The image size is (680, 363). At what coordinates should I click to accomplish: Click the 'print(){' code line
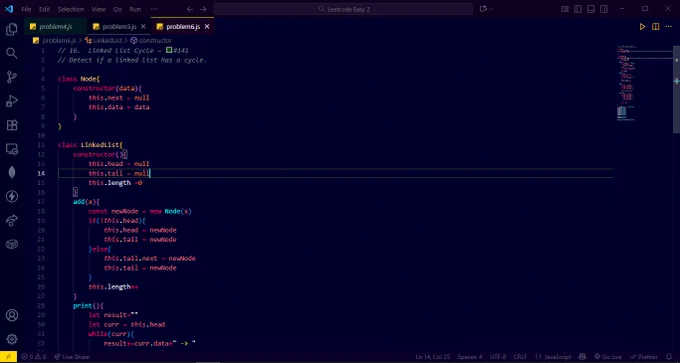pyautogui.click(x=88, y=306)
